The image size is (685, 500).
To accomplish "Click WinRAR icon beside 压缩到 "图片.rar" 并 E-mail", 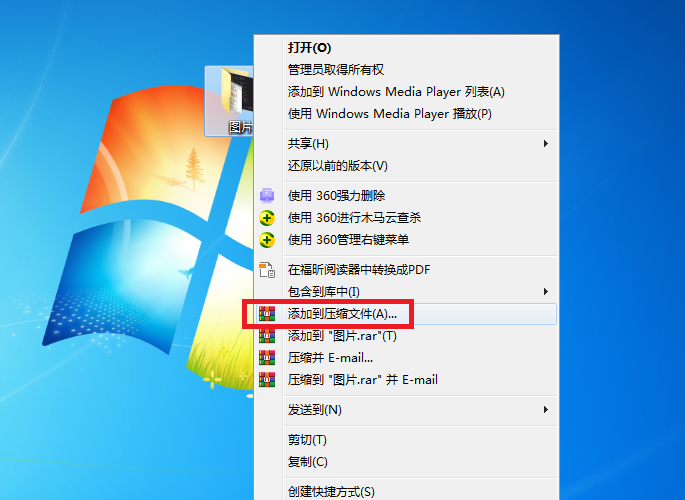I will pos(267,380).
